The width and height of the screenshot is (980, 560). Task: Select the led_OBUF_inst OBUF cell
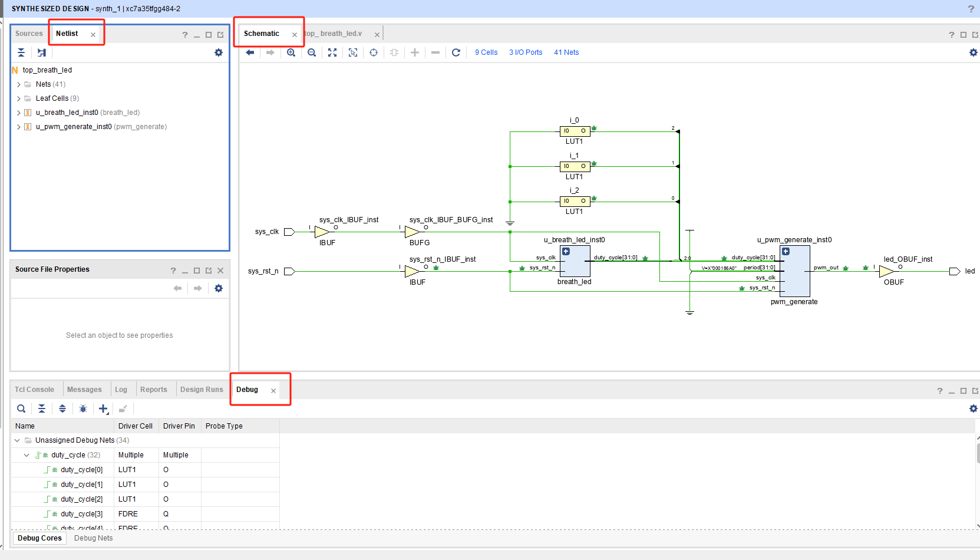pyautogui.click(x=886, y=271)
